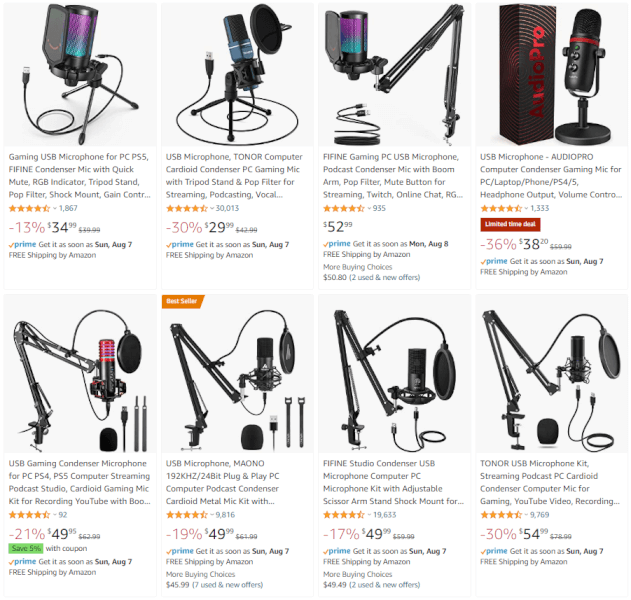
Task: Open the FIFINE RGB tripod microphone image
Action: [x=80, y=74]
